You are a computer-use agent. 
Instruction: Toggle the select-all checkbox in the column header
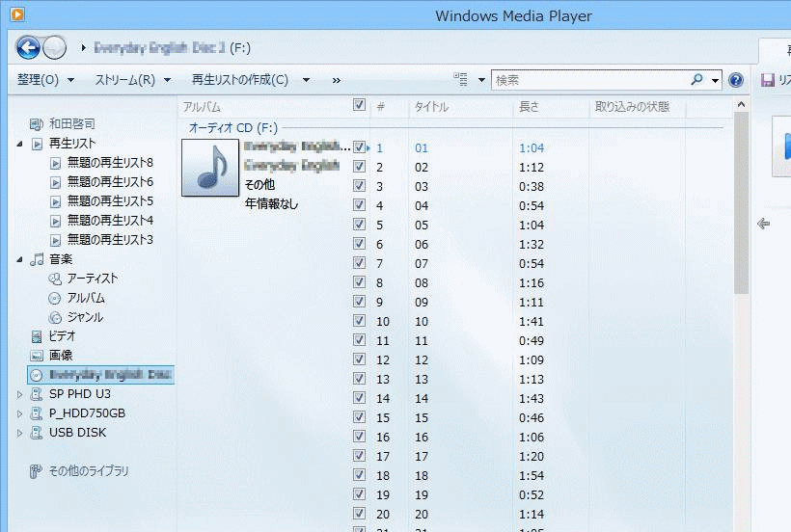click(359, 105)
